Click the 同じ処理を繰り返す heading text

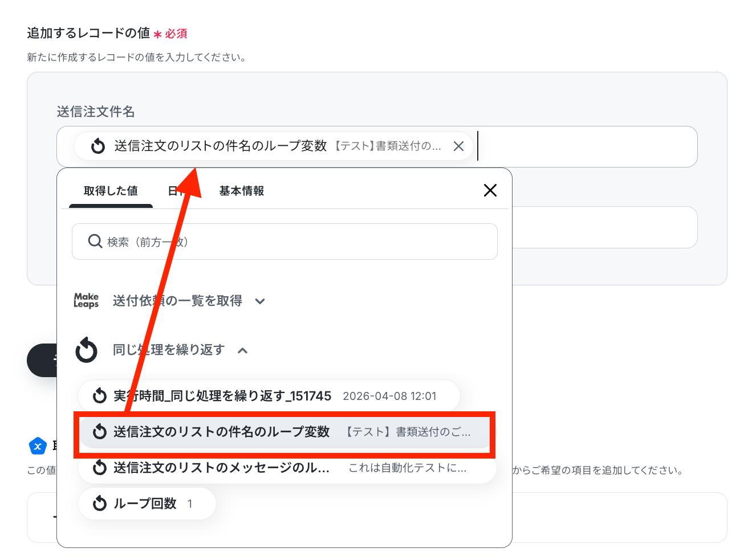(x=169, y=350)
